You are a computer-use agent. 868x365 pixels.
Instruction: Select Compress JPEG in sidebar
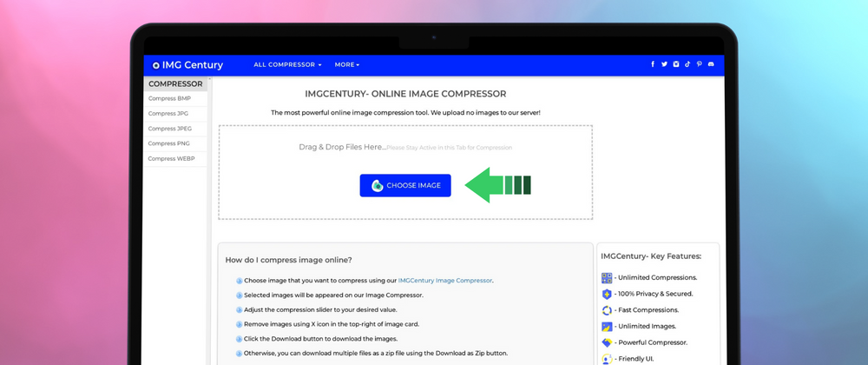[x=175, y=129]
